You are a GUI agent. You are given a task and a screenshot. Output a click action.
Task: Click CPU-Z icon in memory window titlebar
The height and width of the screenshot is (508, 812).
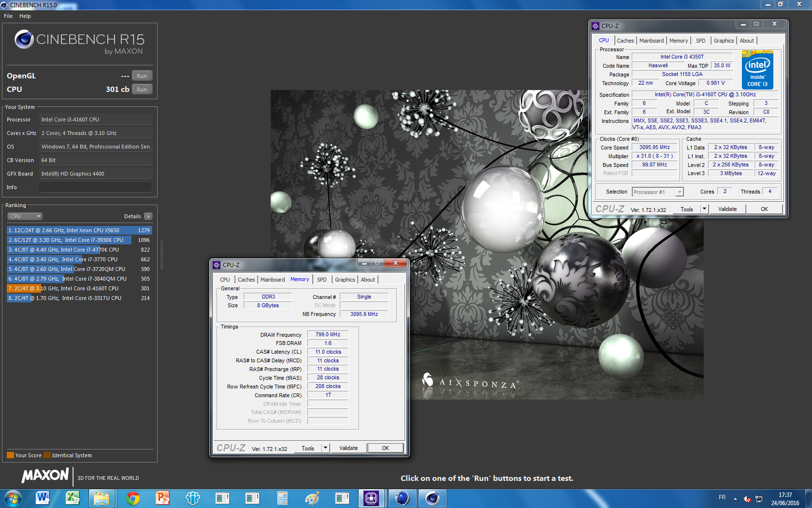click(217, 265)
